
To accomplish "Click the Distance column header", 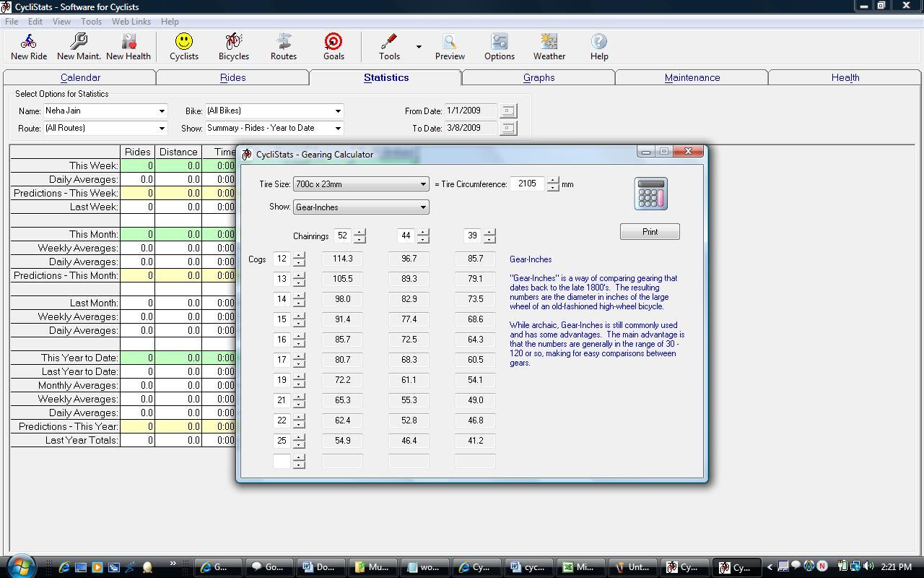I will (178, 152).
